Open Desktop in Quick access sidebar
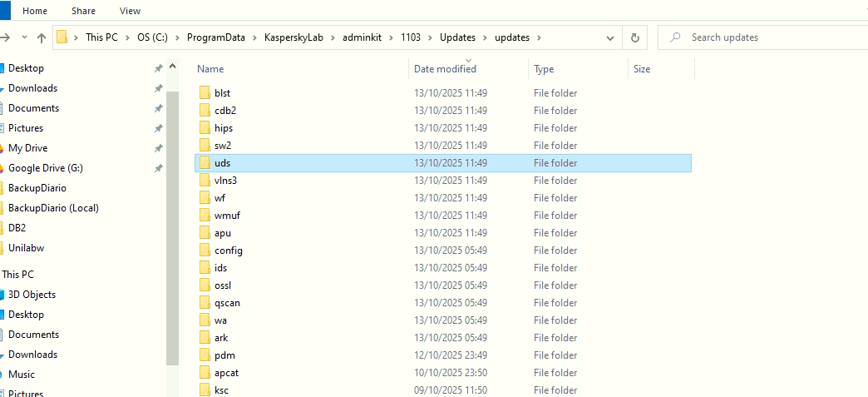 tap(26, 68)
